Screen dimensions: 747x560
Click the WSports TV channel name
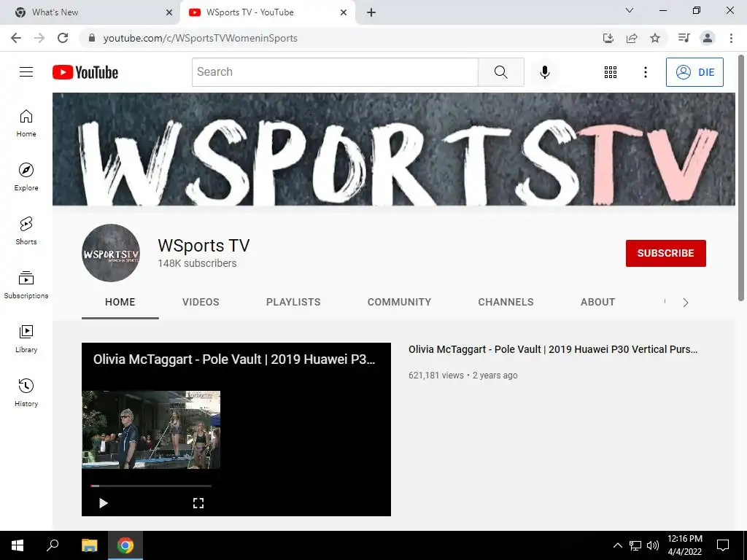pos(204,245)
